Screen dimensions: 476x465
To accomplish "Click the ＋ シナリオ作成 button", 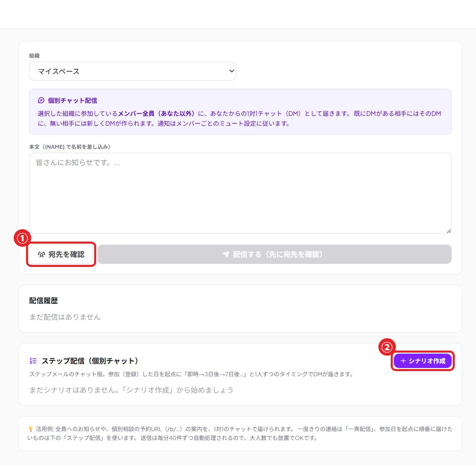I will (x=423, y=361).
